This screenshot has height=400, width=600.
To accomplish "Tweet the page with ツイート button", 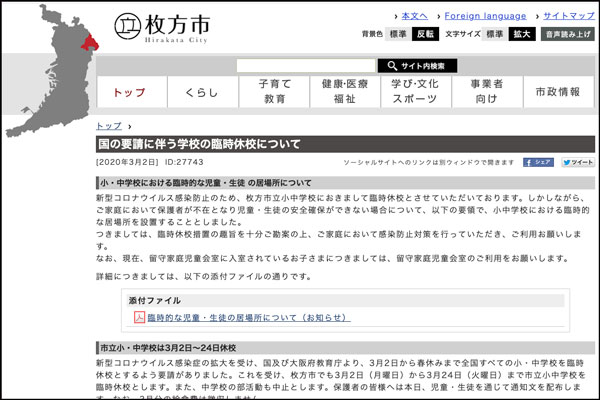I will pos(577,161).
